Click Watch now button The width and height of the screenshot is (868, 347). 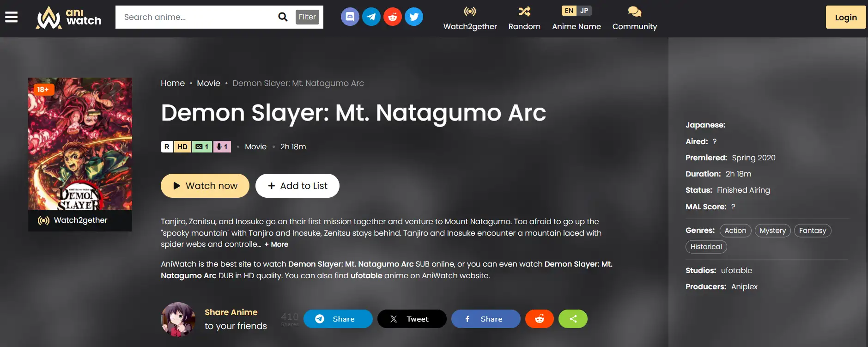205,186
